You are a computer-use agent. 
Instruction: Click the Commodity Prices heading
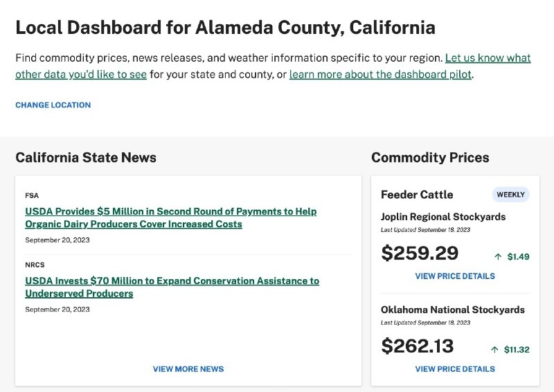tap(430, 157)
